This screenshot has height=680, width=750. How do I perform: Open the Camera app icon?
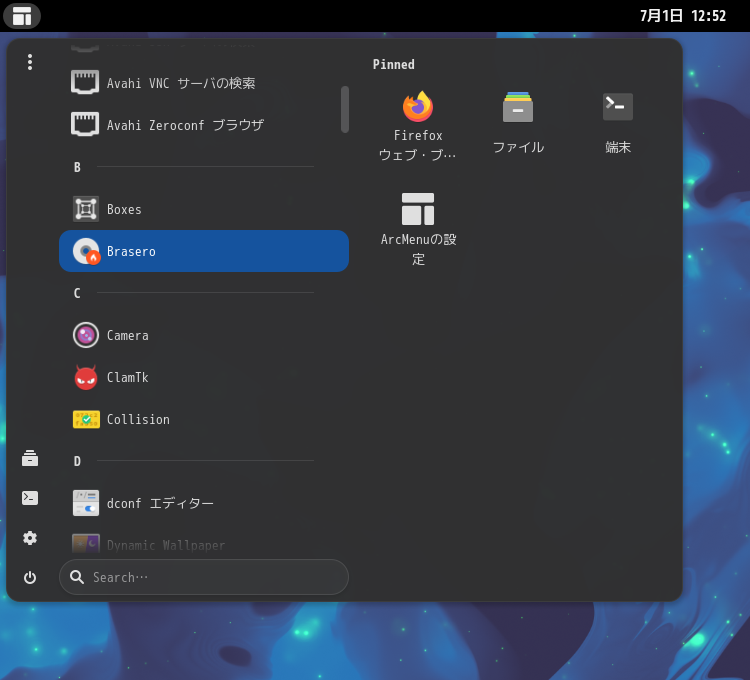tap(86, 335)
